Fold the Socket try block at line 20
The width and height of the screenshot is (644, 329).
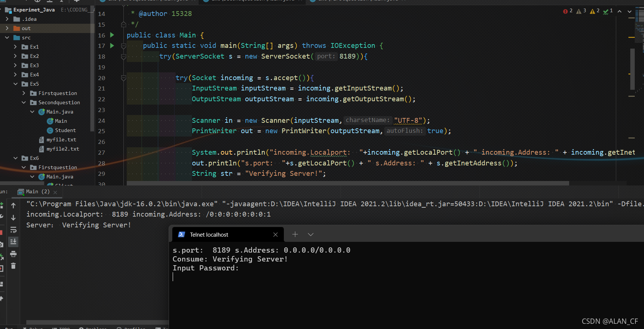coord(123,78)
